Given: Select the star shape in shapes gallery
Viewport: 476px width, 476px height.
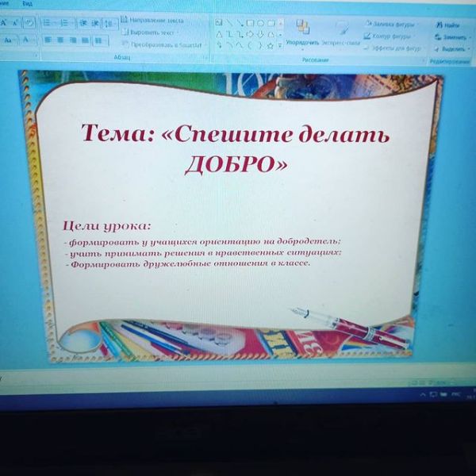Looking at the screenshot, I should (x=269, y=45).
